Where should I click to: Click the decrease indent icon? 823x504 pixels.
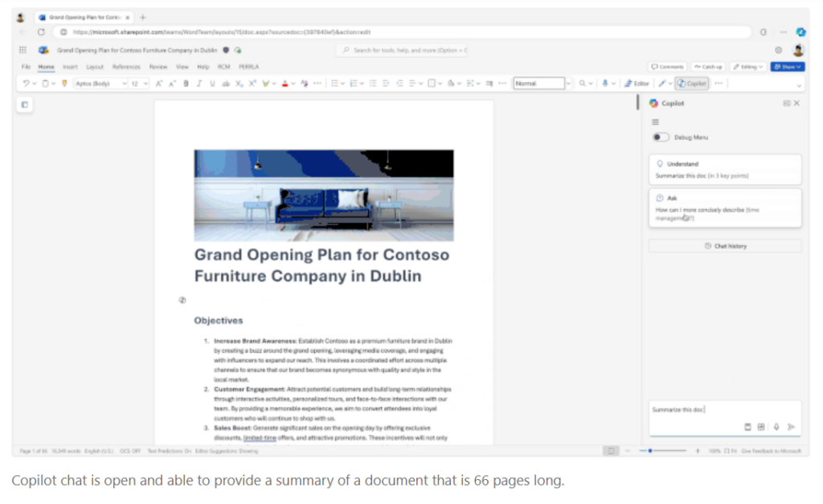click(x=386, y=84)
